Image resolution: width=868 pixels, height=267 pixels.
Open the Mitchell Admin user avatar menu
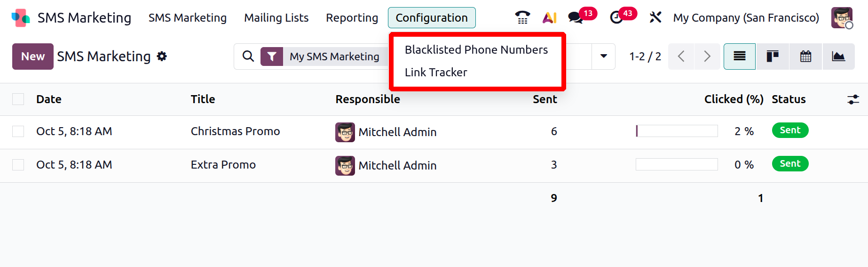pos(842,18)
